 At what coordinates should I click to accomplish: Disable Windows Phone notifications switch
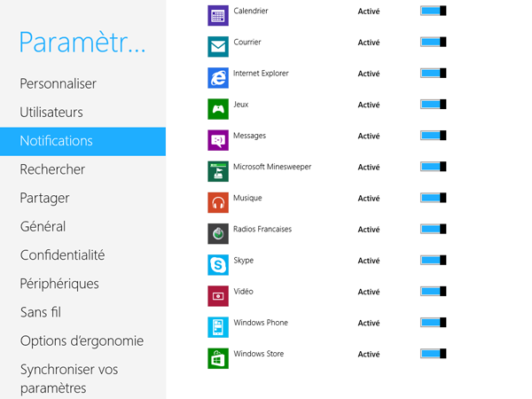(x=433, y=323)
